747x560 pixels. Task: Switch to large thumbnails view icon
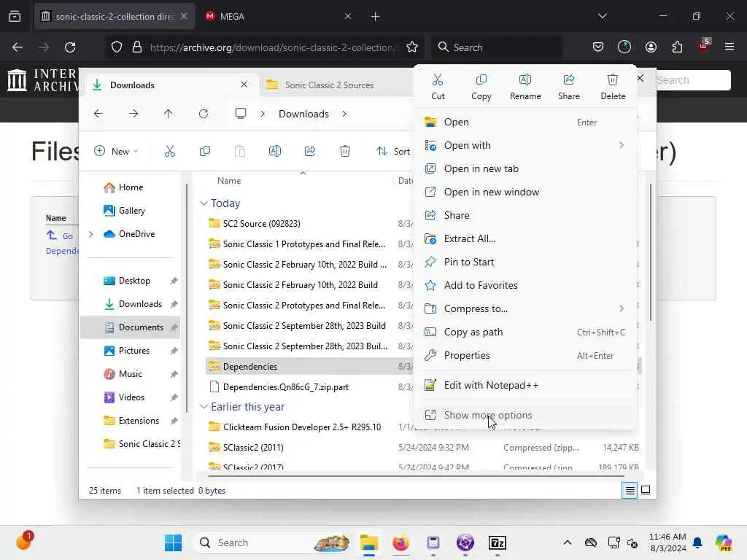click(x=646, y=490)
